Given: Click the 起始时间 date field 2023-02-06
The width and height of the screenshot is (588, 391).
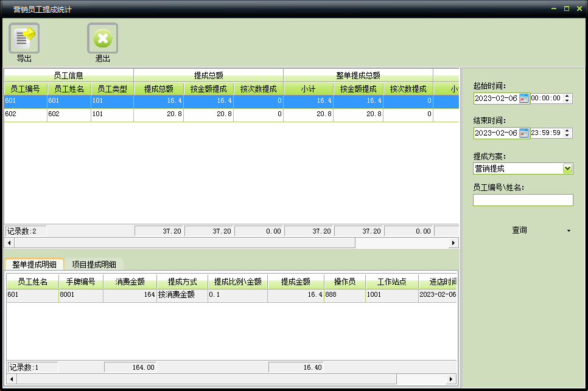Looking at the screenshot, I should click(496, 98).
